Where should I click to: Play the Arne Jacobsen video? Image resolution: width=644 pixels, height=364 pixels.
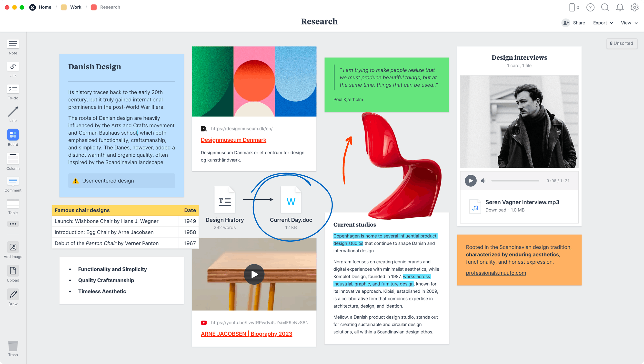[x=254, y=274]
